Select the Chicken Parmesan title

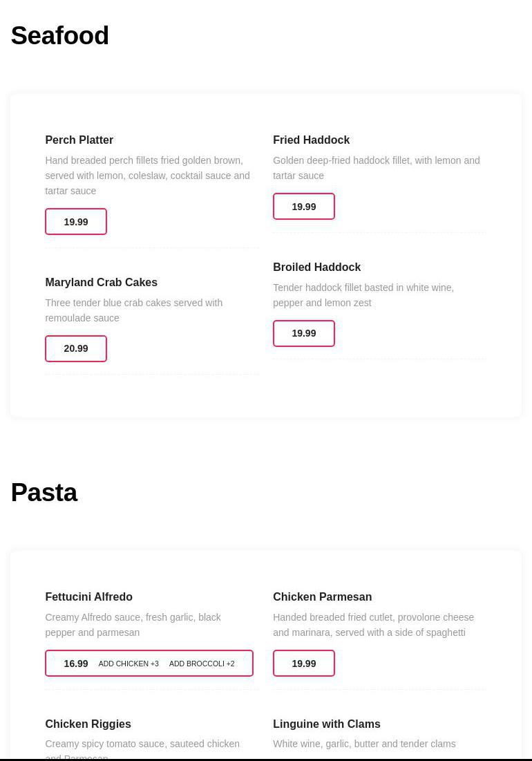tap(322, 596)
